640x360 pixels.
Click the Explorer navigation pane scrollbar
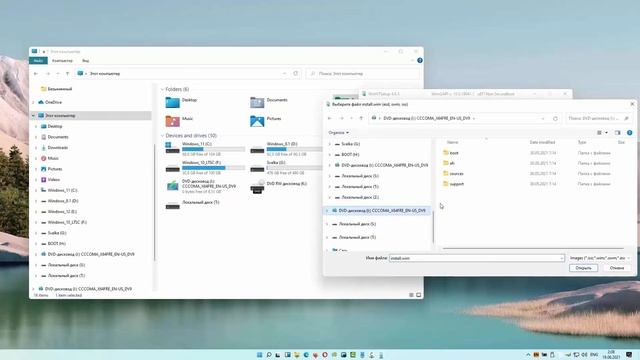pos(154,202)
